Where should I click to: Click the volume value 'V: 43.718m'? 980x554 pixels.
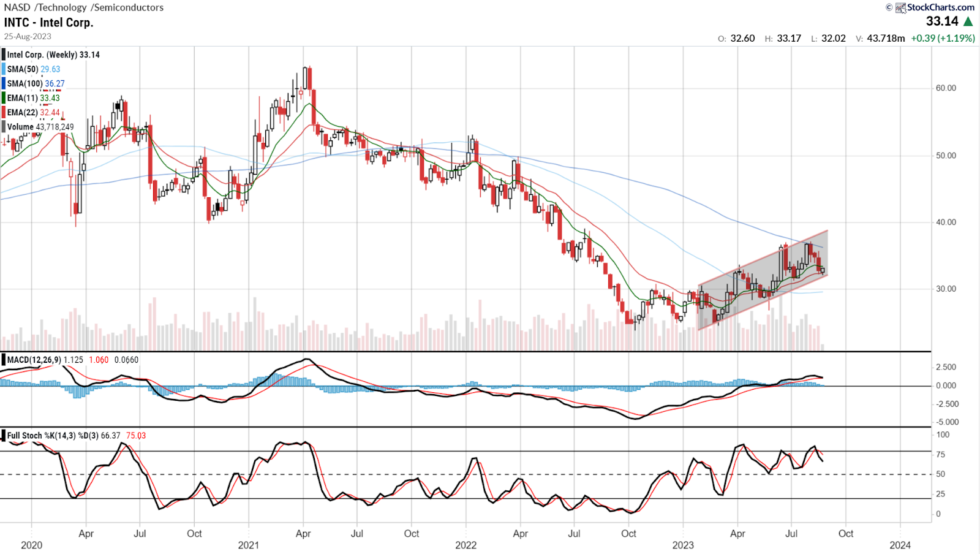click(880, 38)
